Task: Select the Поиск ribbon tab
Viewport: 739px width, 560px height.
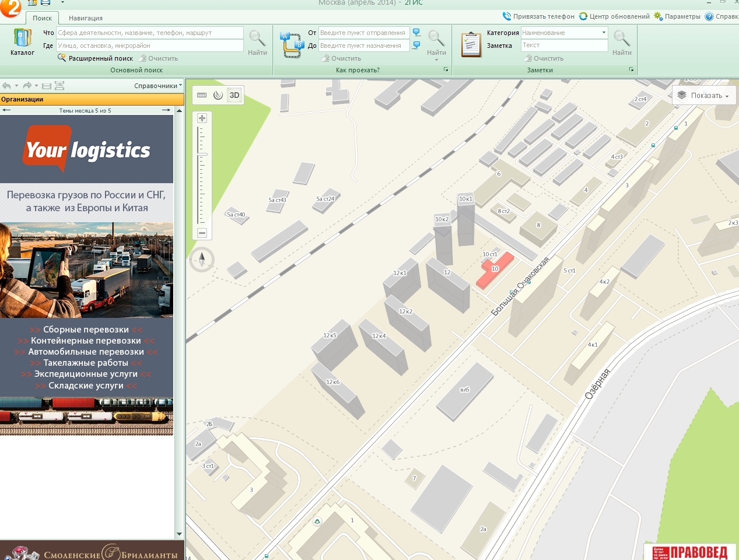Action: pos(42,18)
